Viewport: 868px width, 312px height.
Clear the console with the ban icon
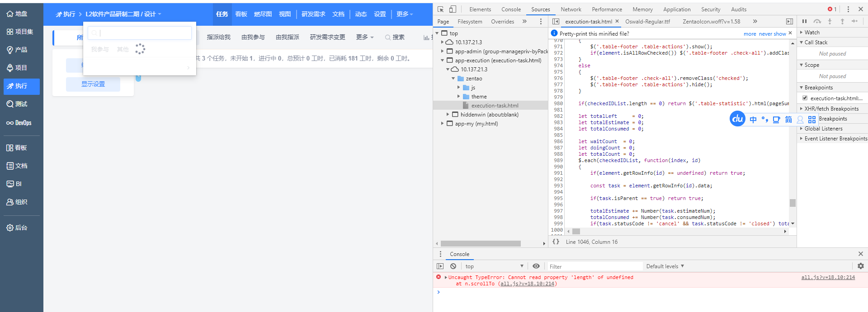453,266
